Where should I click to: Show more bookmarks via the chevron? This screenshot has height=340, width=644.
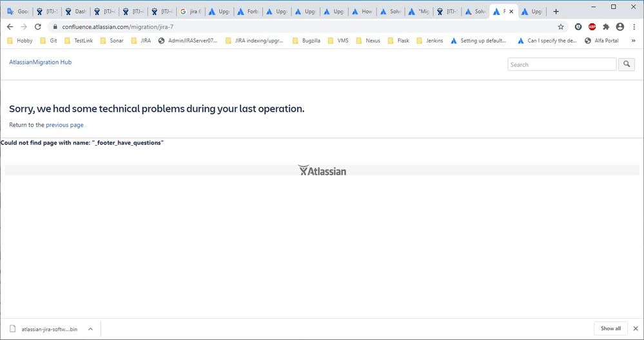633,41
